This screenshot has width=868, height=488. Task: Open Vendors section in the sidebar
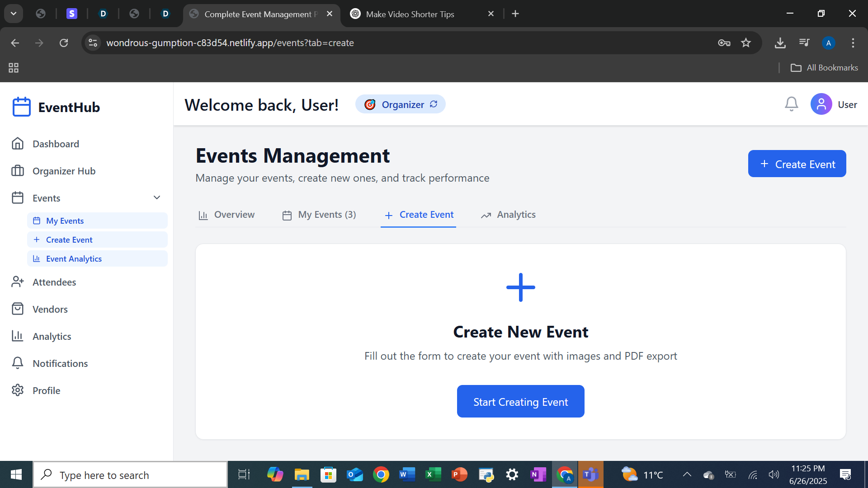click(50, 309)
